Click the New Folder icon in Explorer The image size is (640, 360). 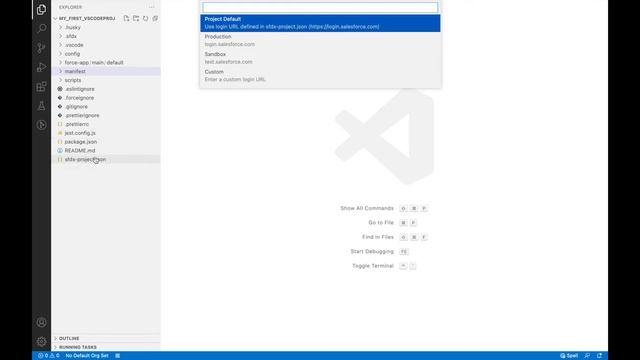(x=136, y=18)
